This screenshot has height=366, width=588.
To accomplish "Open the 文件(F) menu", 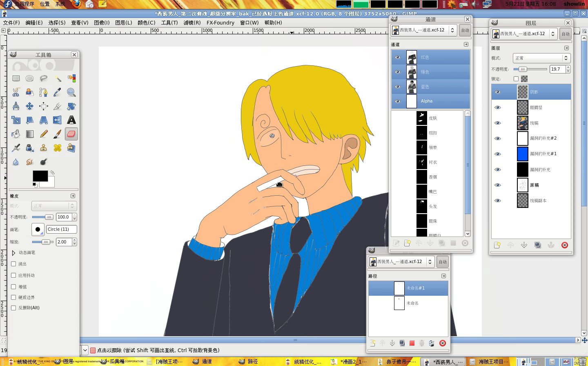I will [x=11, y=22].
